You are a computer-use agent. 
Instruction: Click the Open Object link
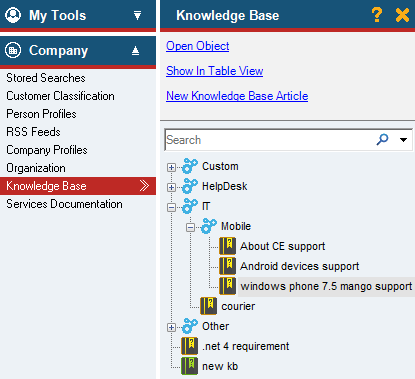coord(198,46)
